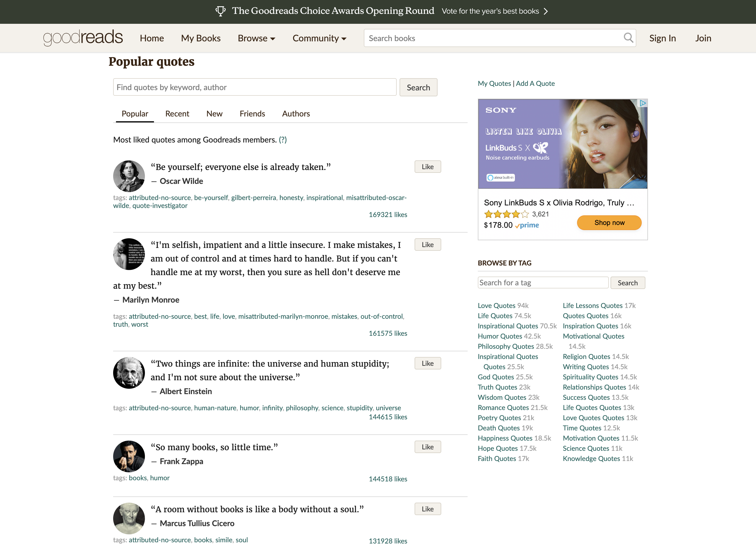756x544 pixels.
Task: Click Albert Einstein's portrait thumbnail
Action: (x=129, y=373)
